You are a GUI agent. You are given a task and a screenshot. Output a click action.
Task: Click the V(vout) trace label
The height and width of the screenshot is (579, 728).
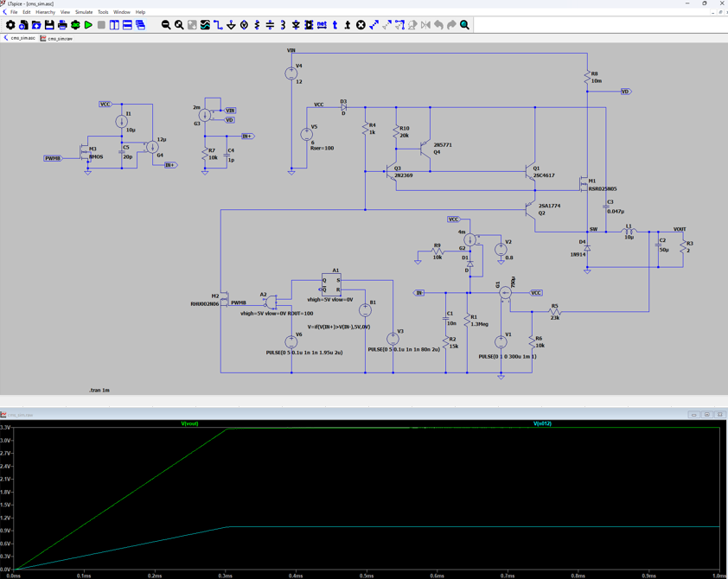[189, 423]
